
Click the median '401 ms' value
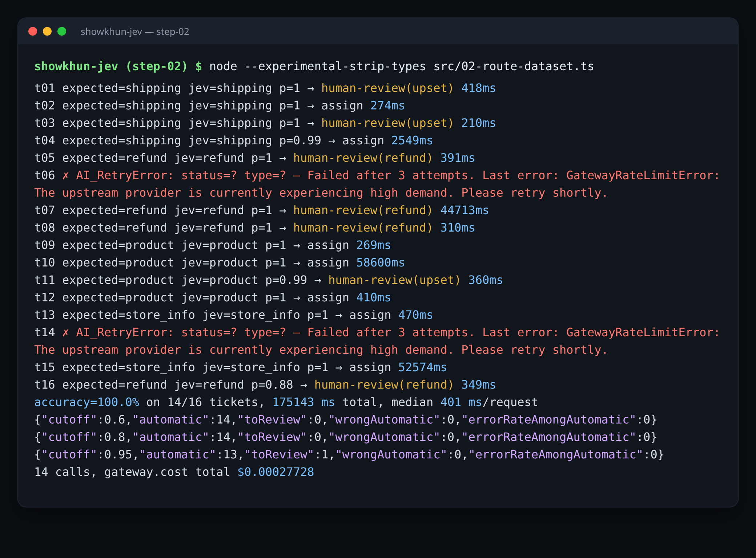point(461,402)
